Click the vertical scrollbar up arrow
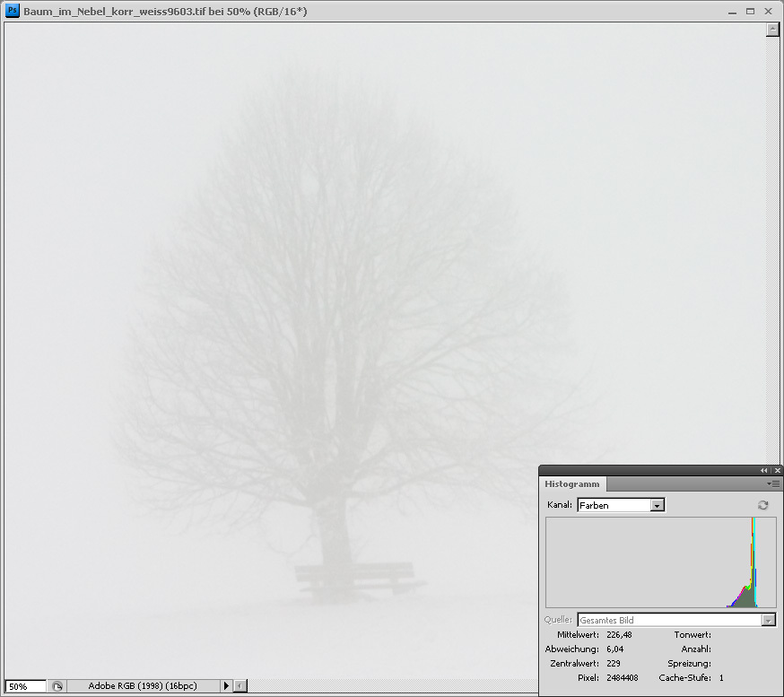 (x=772, y=30)
